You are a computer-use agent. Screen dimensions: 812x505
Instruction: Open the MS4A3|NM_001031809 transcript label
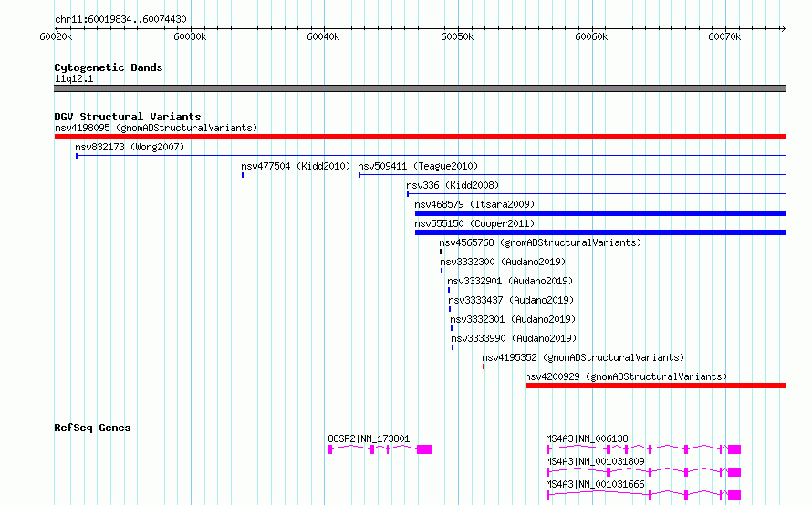595,461
